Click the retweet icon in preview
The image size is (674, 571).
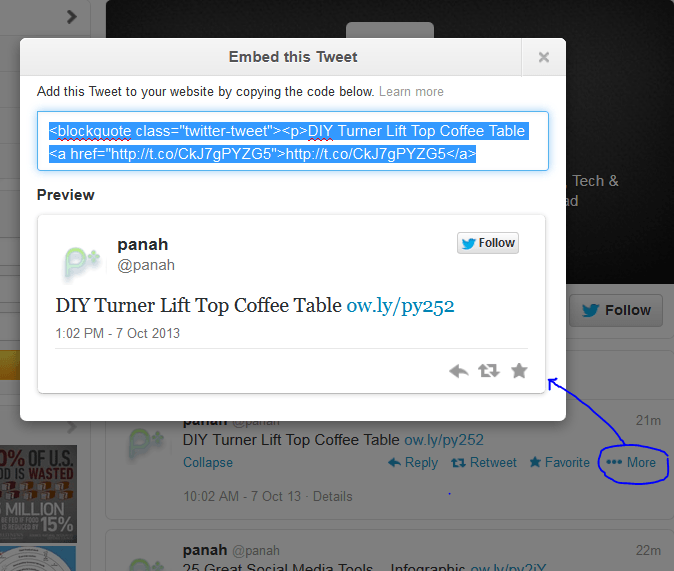pos(489,371)
